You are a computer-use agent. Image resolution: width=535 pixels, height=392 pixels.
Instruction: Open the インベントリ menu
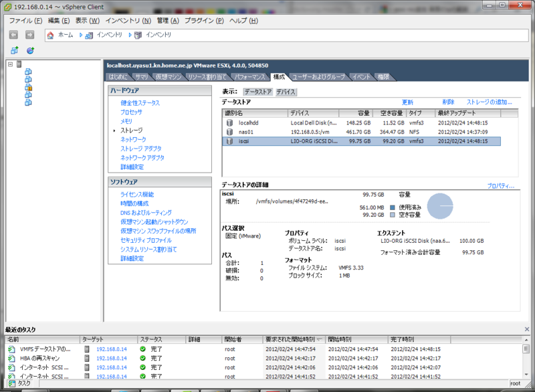pyautogui.click(x=128, y=21)
